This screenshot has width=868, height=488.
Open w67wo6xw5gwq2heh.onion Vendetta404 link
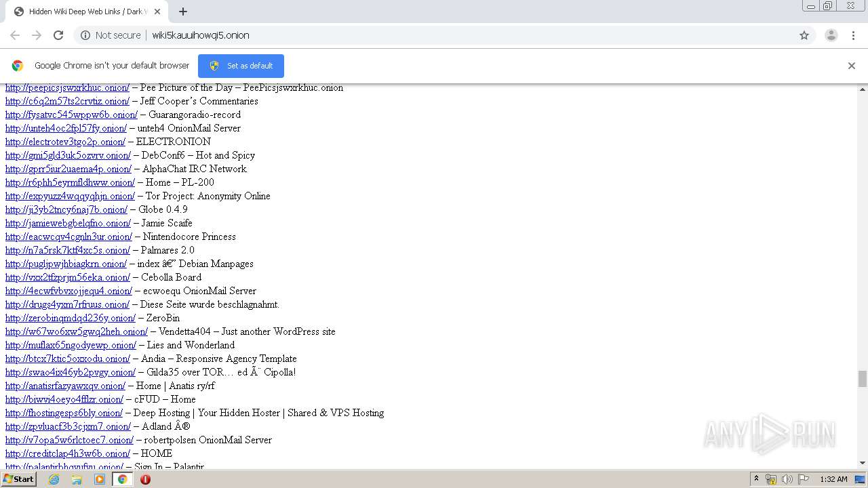[x=77, y=331]
